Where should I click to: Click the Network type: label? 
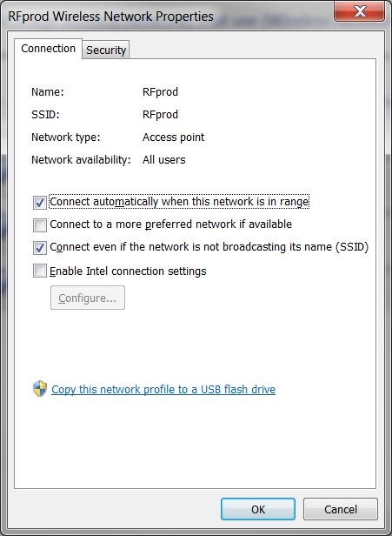tap(66, 137)
